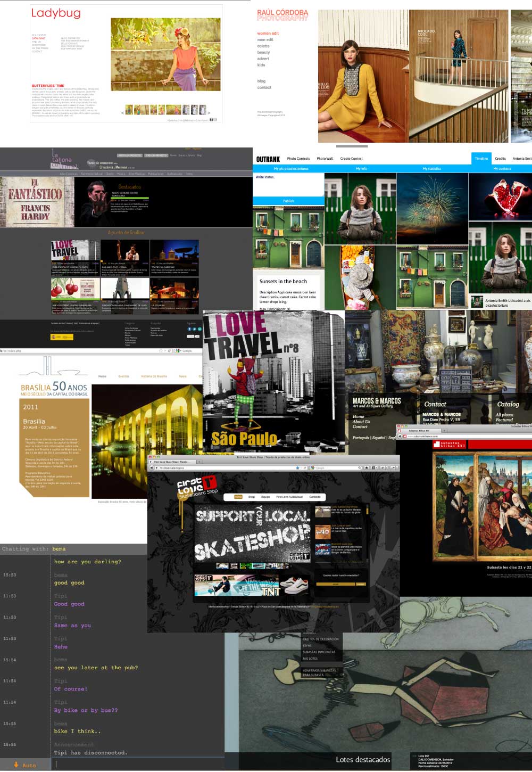This screenshot has width=532, height=772.
Task: Open the Contact heading on Marcos & Marcos
Action: point(435,404)
